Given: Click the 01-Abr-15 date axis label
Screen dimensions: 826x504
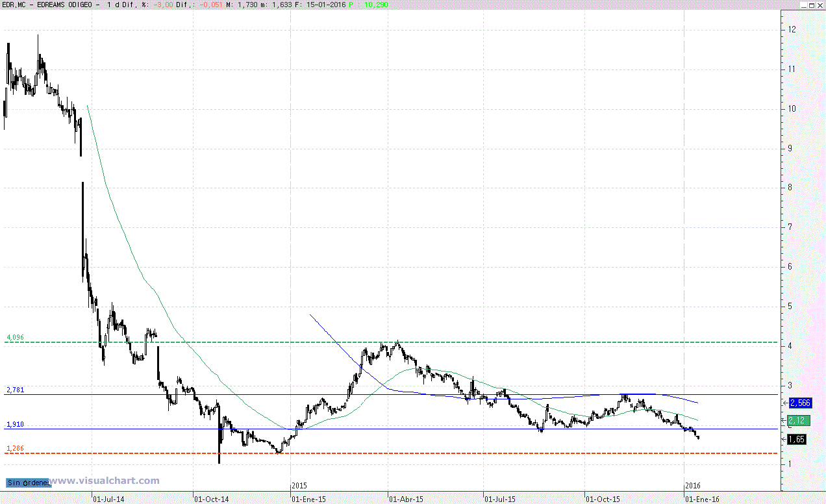Looking at the screenshot, I should pyautogui.click(x=406, y=499).
